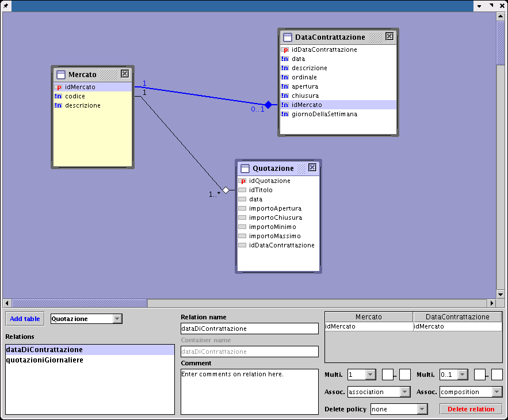This screenshot has height=420, width=508.
Task: Click the vertical scrollbar thumb
Action: [501, 43]
